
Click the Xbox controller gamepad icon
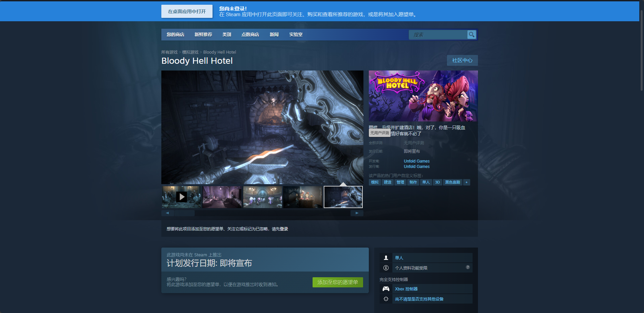(x=386, y=289)
